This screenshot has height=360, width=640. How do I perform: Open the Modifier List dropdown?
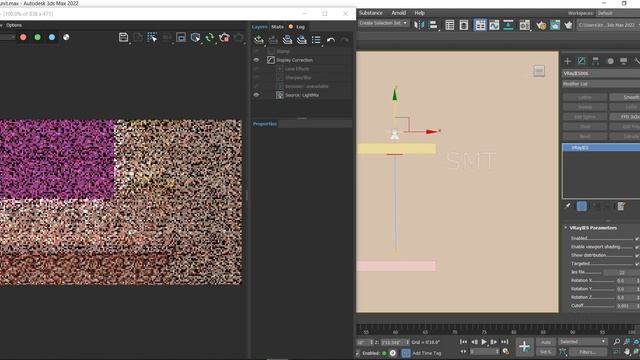point(601,84)
